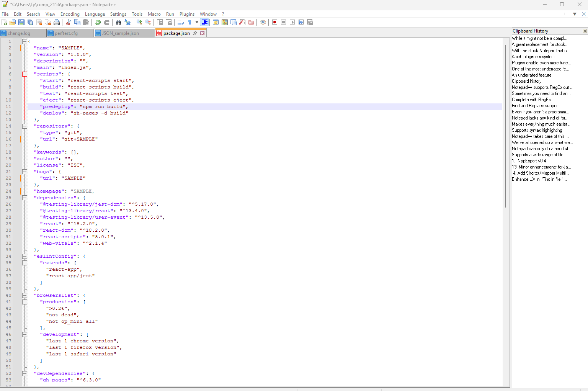Image resolution: width=588 pixels, height=391 pixels.
Task: Start macro recording with the red dot
Action: click(x=274, y=22)
